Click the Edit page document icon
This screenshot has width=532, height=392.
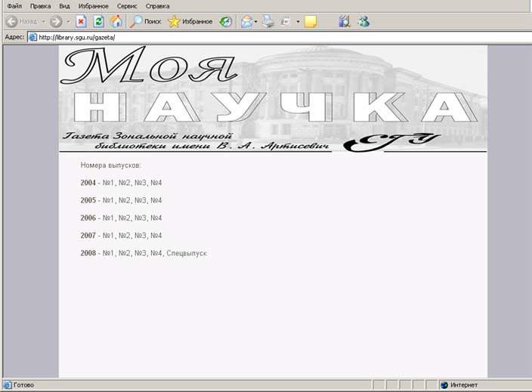click(286, 22)
